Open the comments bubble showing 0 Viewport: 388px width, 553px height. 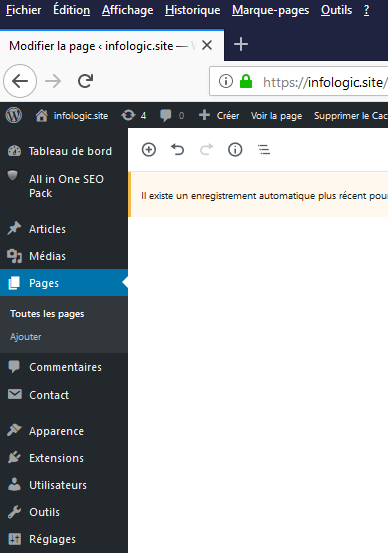[x=172, y=115]
